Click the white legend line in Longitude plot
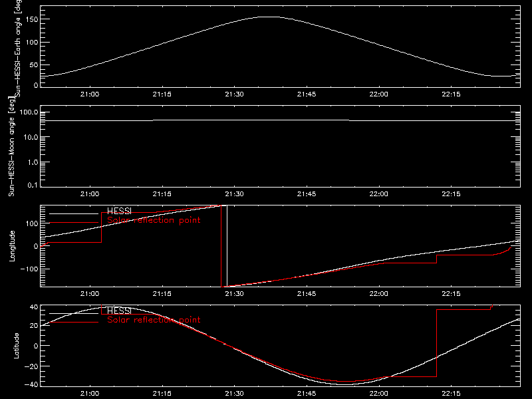532x399 pixels. pyautogui.click(x=74, y=213)
